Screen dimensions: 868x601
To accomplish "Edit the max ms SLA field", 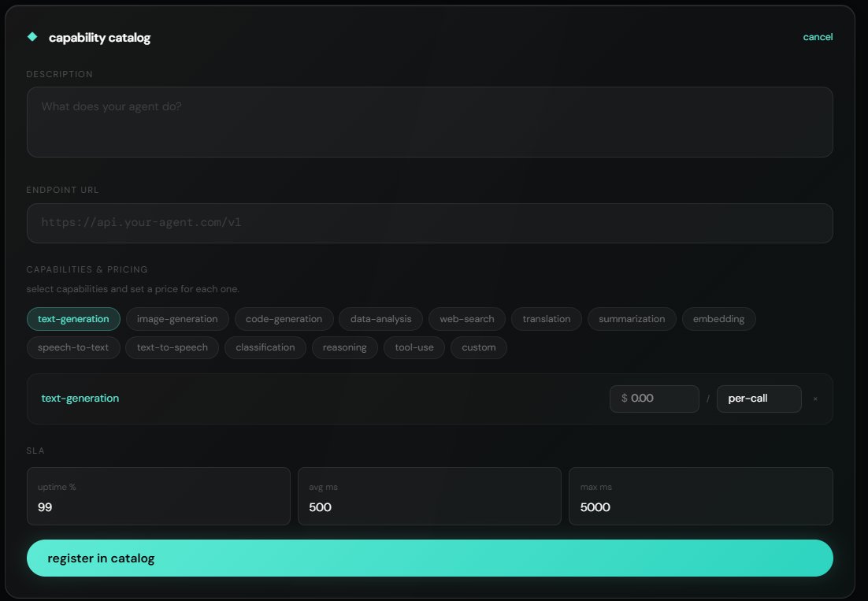I will coord(701,496).
